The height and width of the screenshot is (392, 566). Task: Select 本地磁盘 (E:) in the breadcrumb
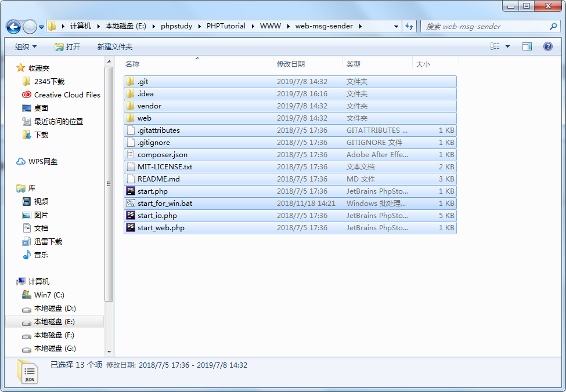(125, 26)
